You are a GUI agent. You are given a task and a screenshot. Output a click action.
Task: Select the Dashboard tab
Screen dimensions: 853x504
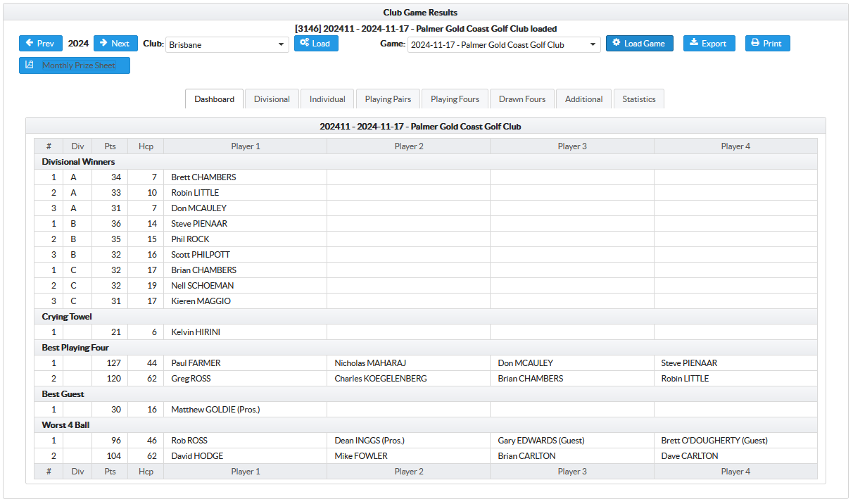tap(215, 99)
